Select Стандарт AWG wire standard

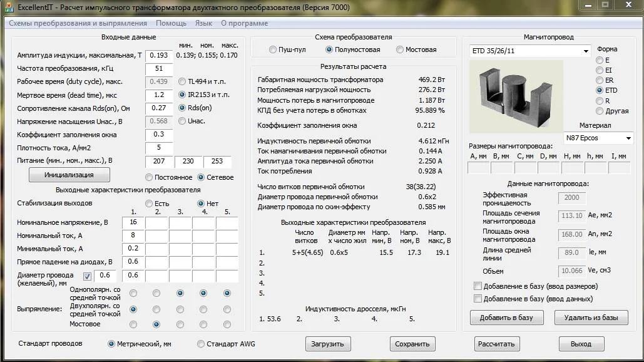[x=201, y=344]
